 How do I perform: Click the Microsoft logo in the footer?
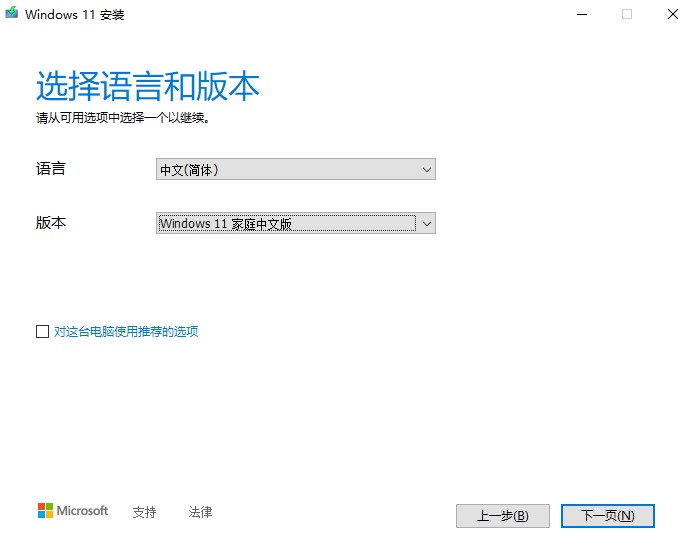click(73, 511)
